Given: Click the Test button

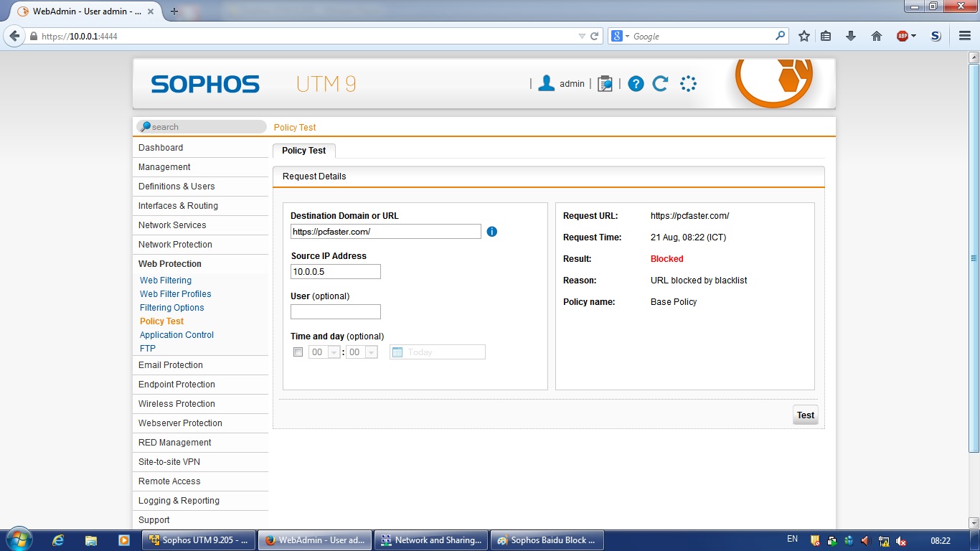Looking at the screenshot, I should pos(806,415).
